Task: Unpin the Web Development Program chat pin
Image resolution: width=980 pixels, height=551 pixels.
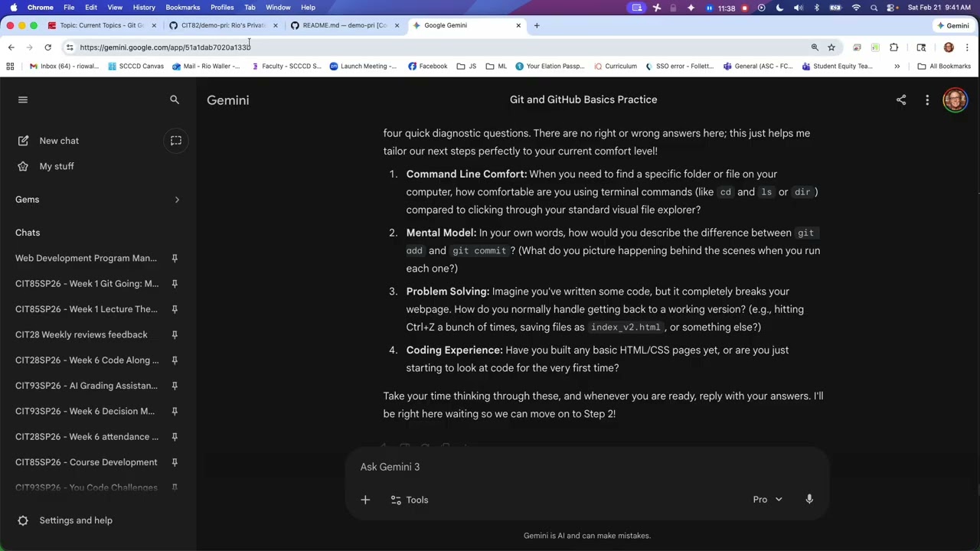Action: (x=175, y=259)
